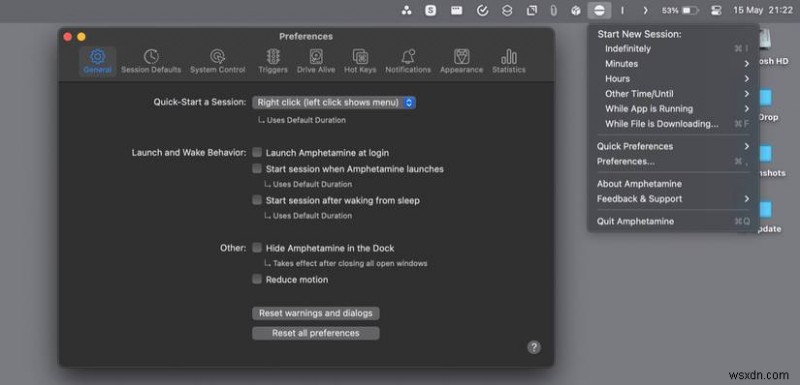This screenshot has height=385, width=800.
Task: Check Start session after waking from sleep
Action: (x=257, y=200)
